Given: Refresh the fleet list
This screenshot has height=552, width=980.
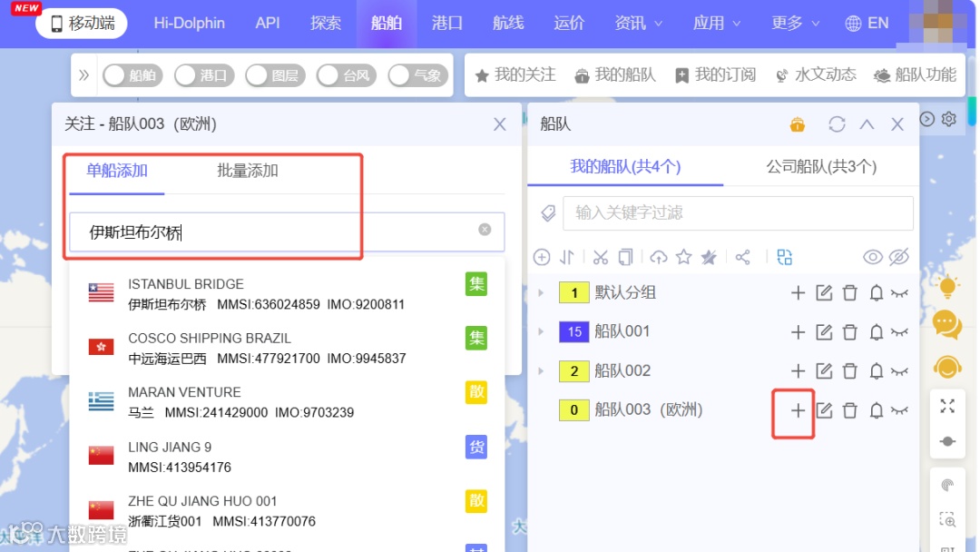Looking at the screenshot, I should [837, 124].
